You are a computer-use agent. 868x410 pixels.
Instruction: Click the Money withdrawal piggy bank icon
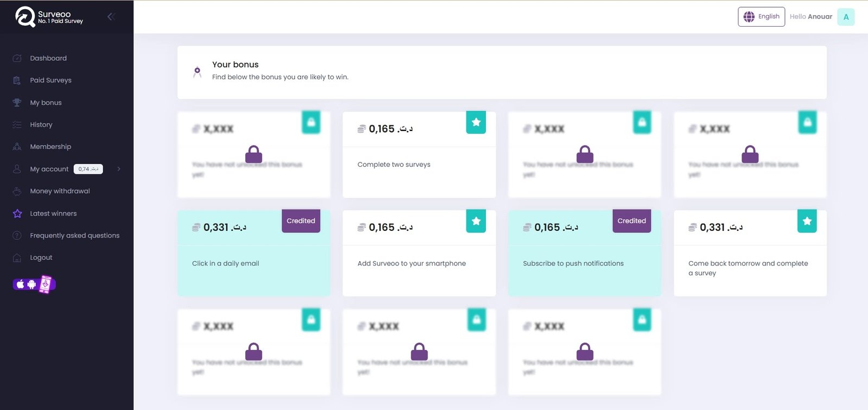click(x=17, y=191)
